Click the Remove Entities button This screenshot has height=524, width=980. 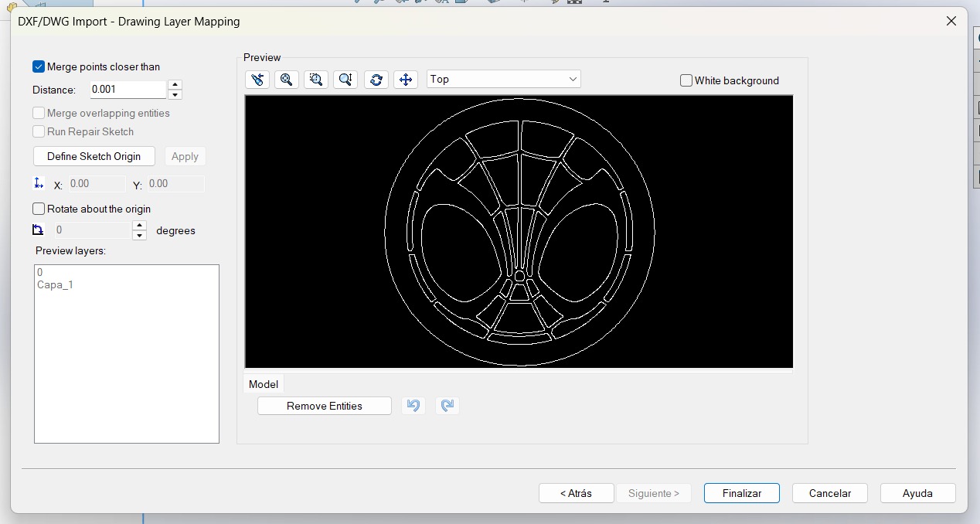tap(325, 406)
